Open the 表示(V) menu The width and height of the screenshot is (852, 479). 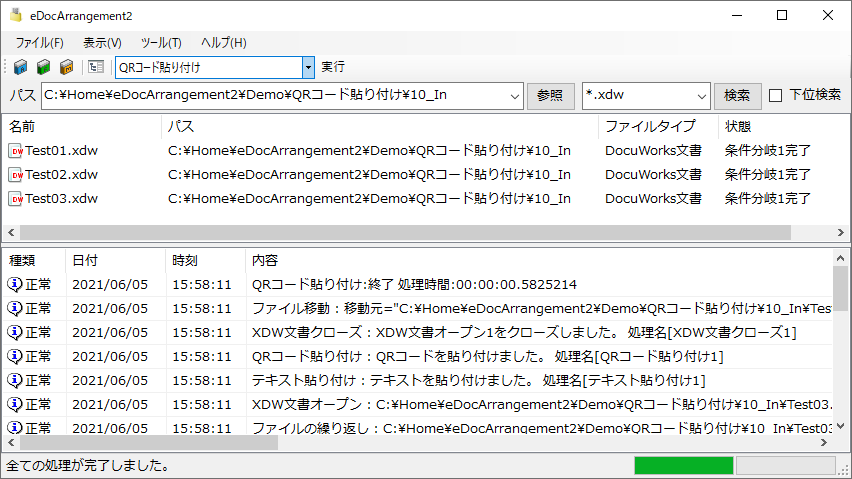coord(102,43)
